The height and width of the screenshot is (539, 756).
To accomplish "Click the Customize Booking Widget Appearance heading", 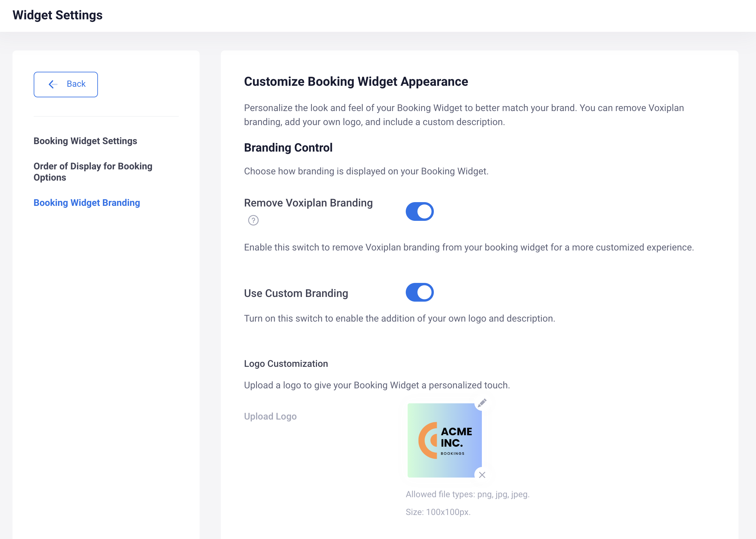I will click(356, 82).
